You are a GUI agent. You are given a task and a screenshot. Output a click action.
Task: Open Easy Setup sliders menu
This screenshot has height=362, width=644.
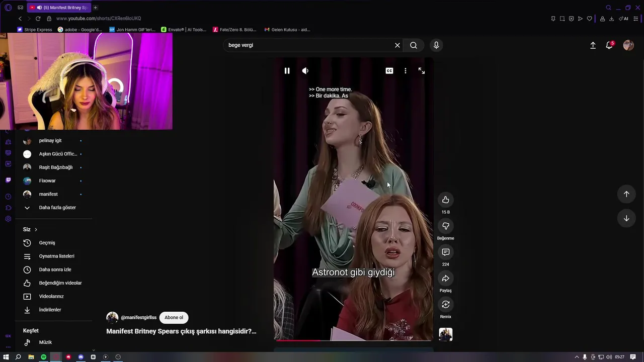(x=636, y=19)
